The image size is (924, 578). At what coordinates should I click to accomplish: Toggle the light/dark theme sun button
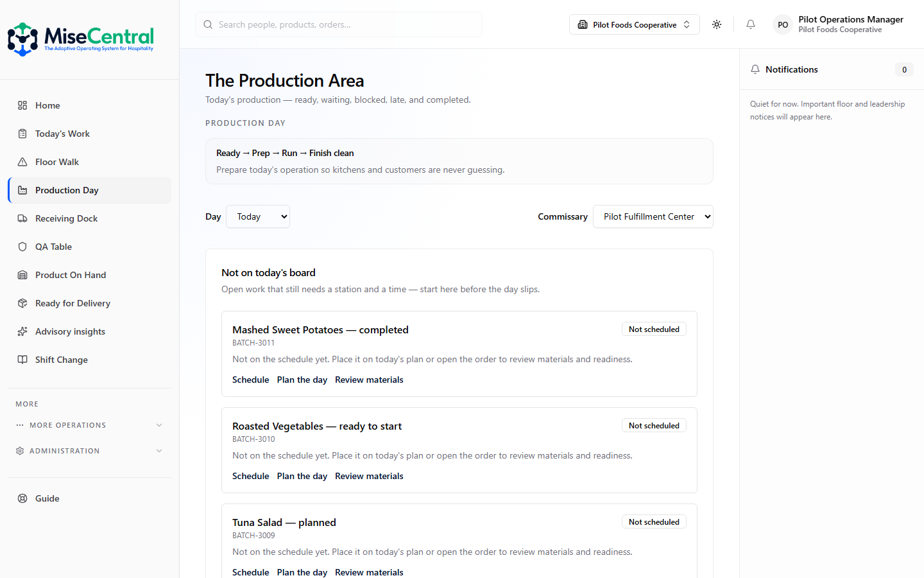coord(717,24)
